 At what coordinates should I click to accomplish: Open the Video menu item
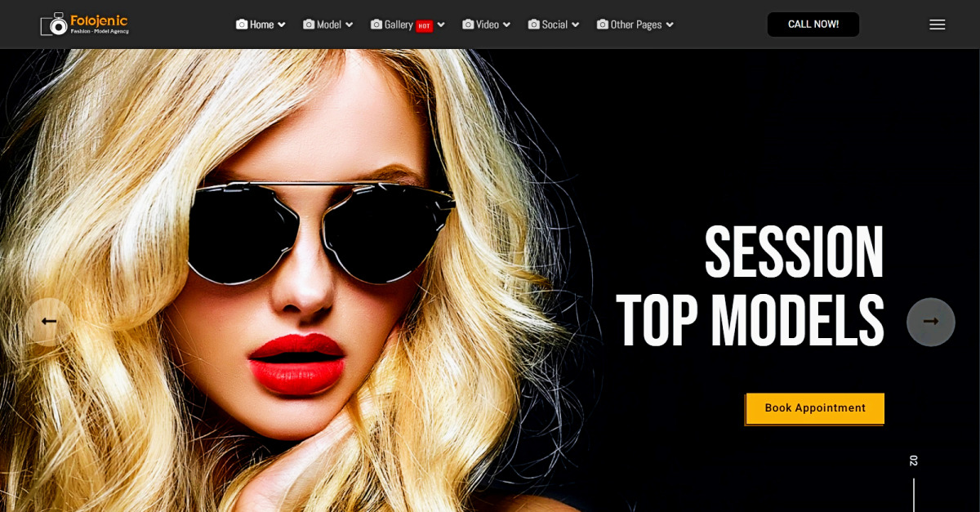point(487,24)
